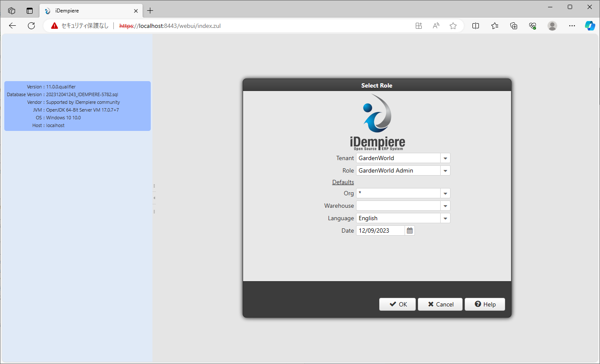600x364 pixels.
Task: Collapse the left panel splitter arrow
Action: pyautogui.click(x=154, y=198)
